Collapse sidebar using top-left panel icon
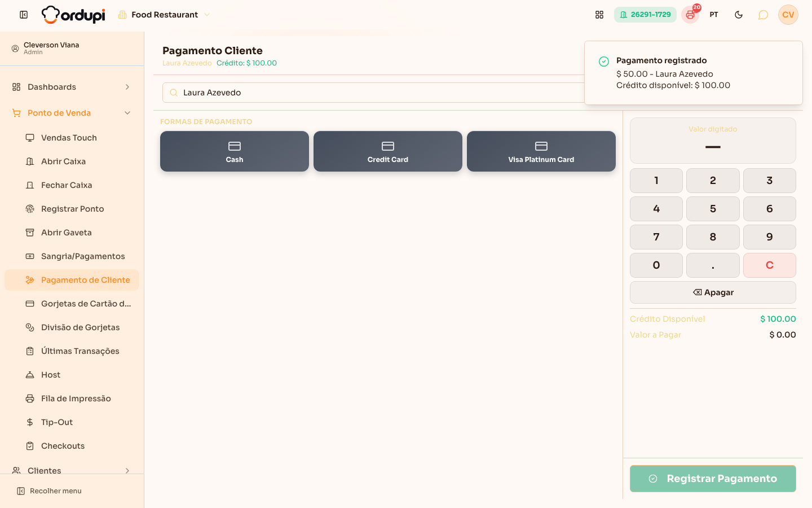The height and width of the screenshot is (508, 812). [24, 15]
